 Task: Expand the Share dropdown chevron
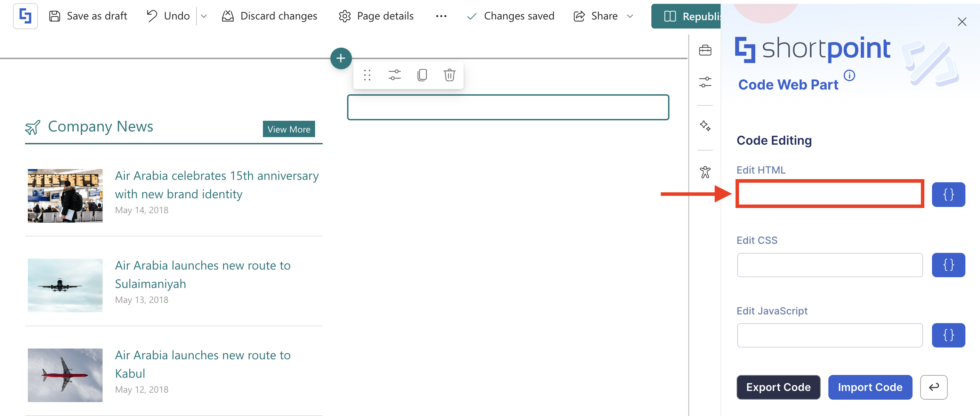coord(630,16)
